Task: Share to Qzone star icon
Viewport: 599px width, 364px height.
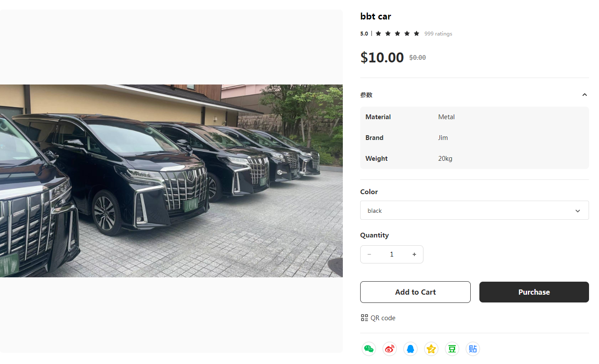Action: pyautogui.click(x=431, y=349)
